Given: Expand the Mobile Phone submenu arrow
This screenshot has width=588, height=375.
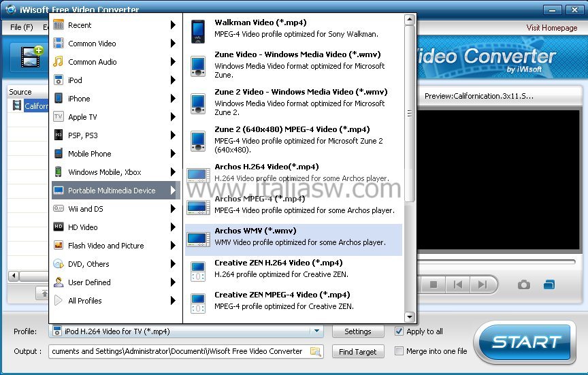Looking at the screenshot, I should [x=173, y=154].
